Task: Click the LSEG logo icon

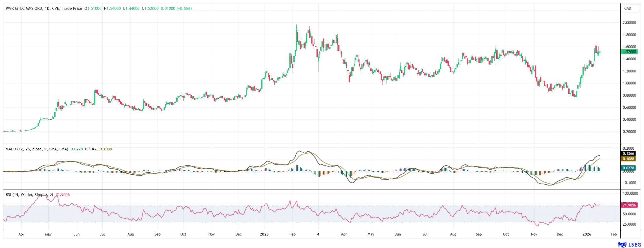Action: [x=622, y=244]
